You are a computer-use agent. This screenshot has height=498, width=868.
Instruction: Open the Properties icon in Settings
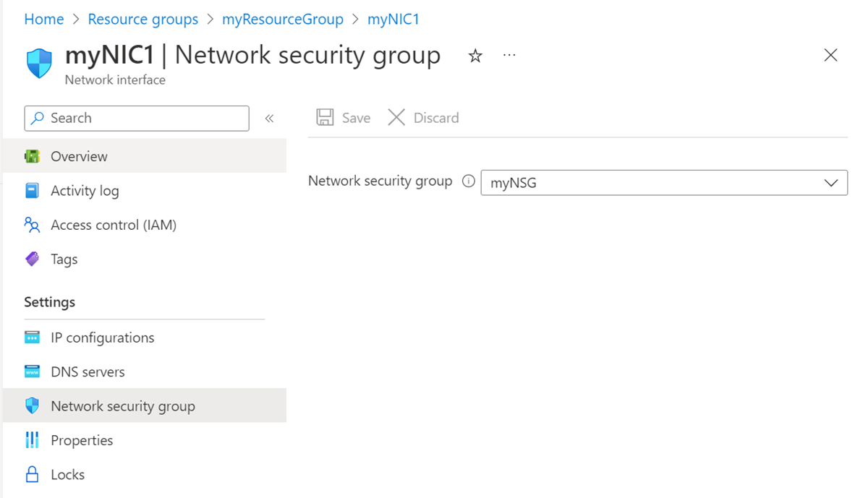(x=32, y=439)
